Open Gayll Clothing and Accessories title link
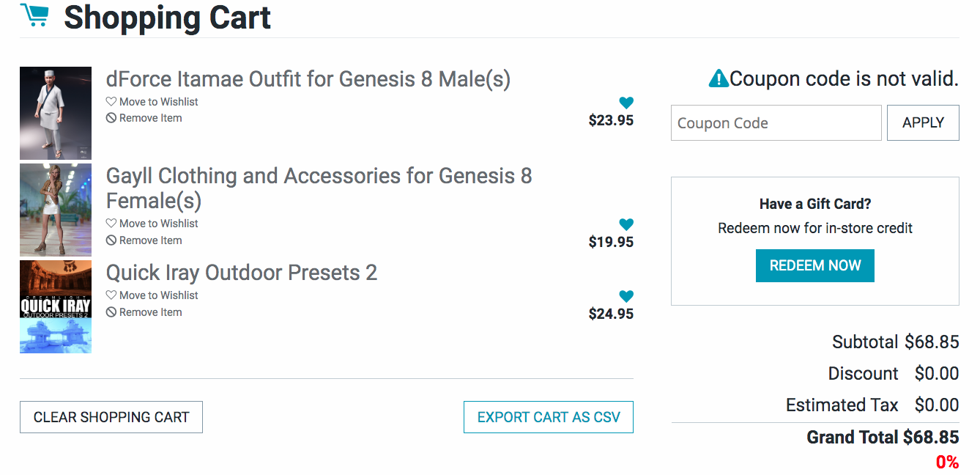 (319, 188)
